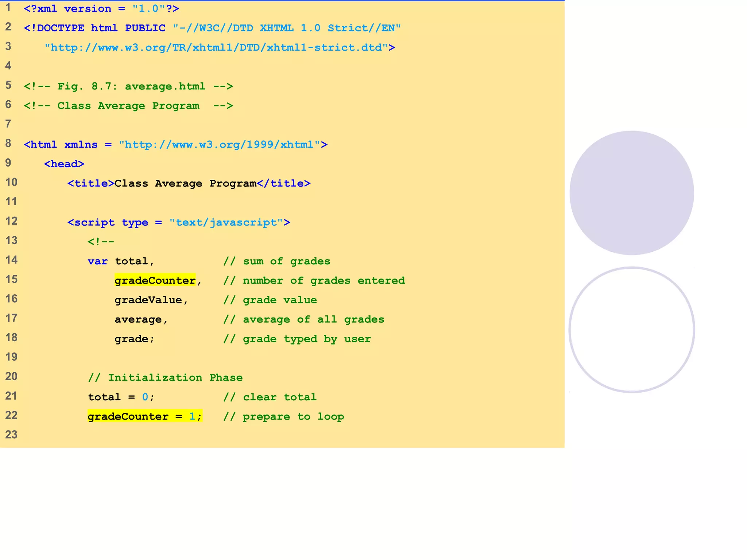The width and height of the screenshot is (747, 560).
Task: Click the xml version declaration
Action: pos(101,9)
